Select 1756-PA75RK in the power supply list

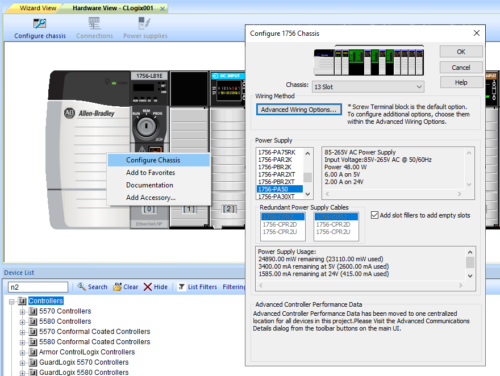pos(277,152)
